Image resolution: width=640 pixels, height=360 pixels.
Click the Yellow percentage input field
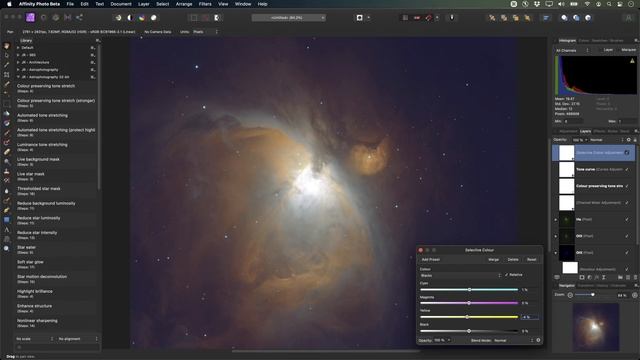530,317
